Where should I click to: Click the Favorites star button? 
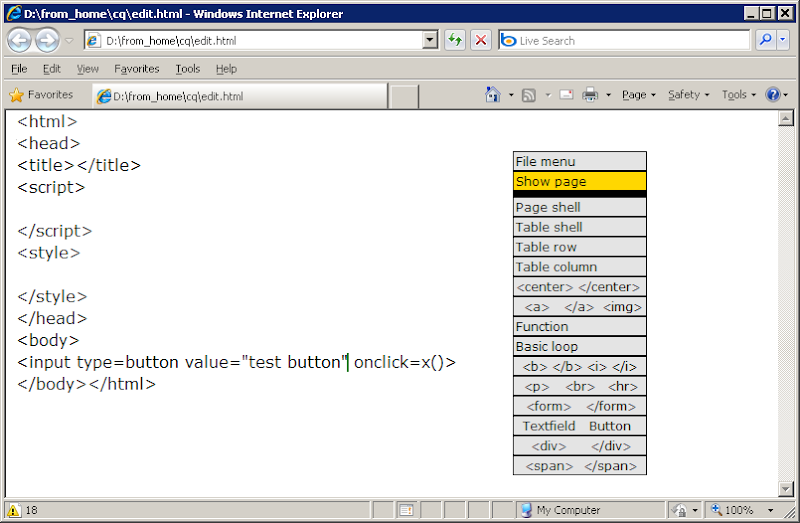[41, 95]
